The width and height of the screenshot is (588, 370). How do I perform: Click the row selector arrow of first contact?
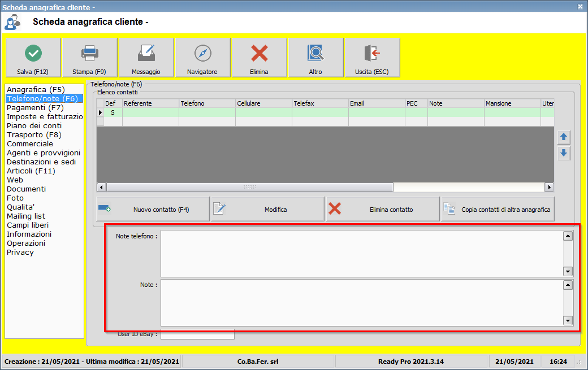100,112
